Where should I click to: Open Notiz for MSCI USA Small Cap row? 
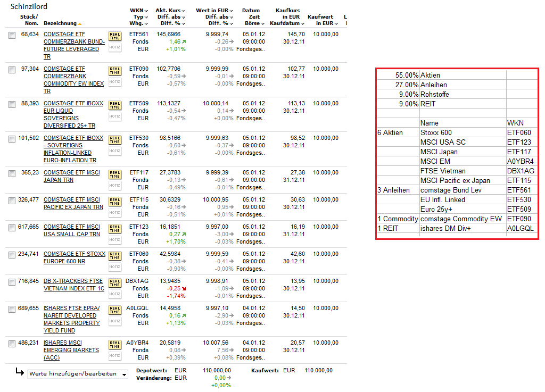[x=115, y=239]
